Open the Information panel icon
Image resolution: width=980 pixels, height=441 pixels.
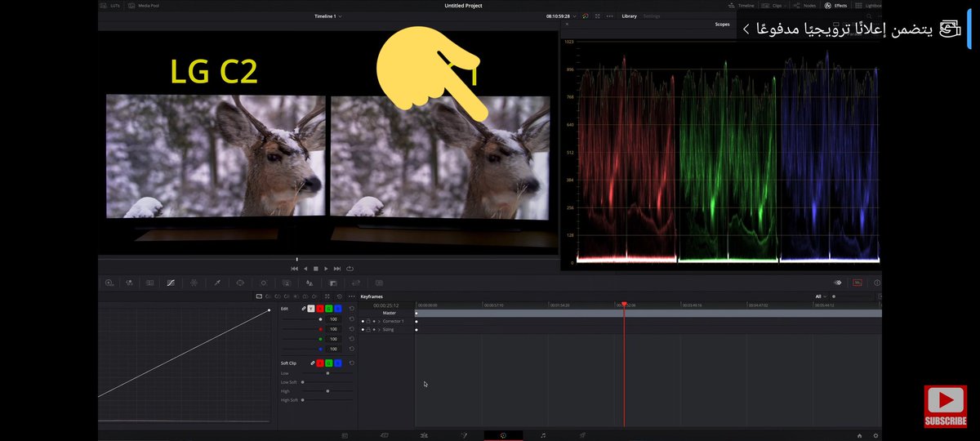877,283
